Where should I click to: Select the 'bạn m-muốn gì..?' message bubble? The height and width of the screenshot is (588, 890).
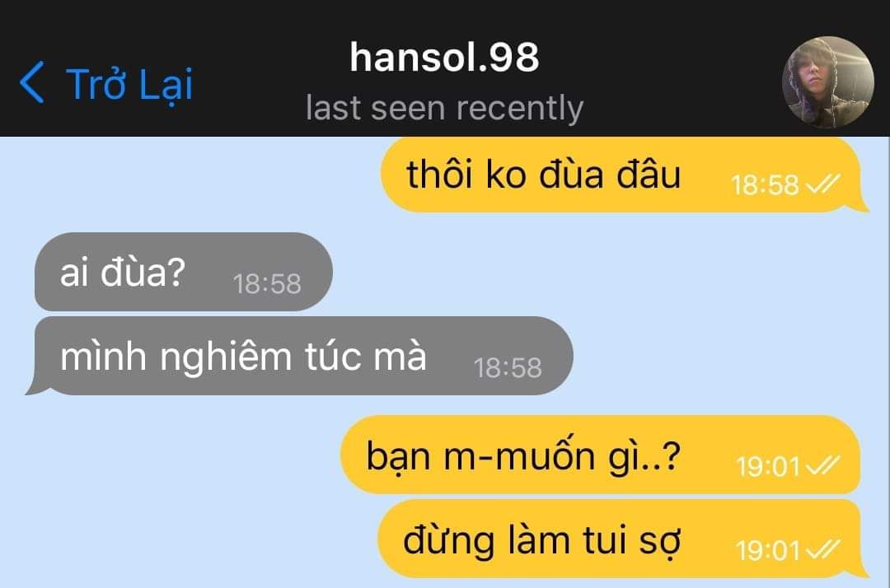tap(601, 455)
